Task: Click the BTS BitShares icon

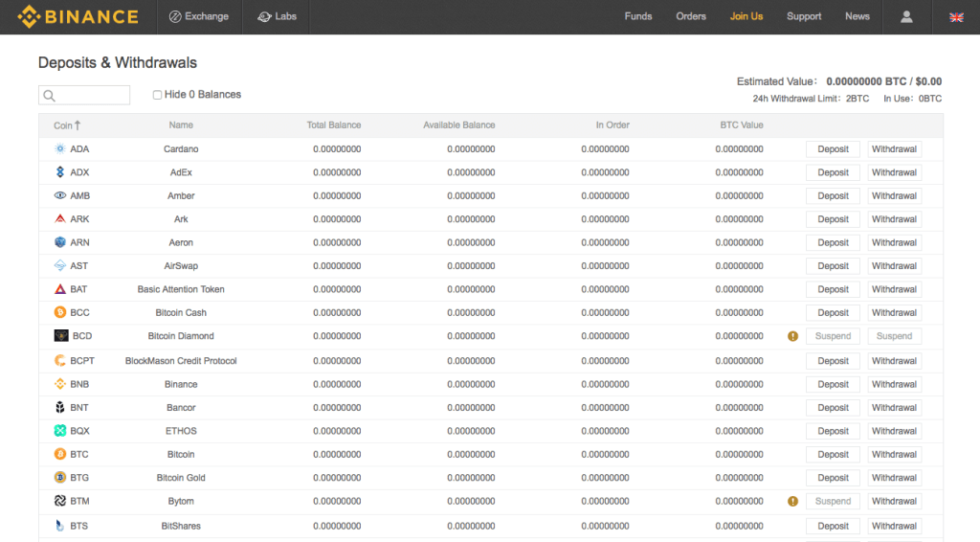Action: tap(60, 526)
